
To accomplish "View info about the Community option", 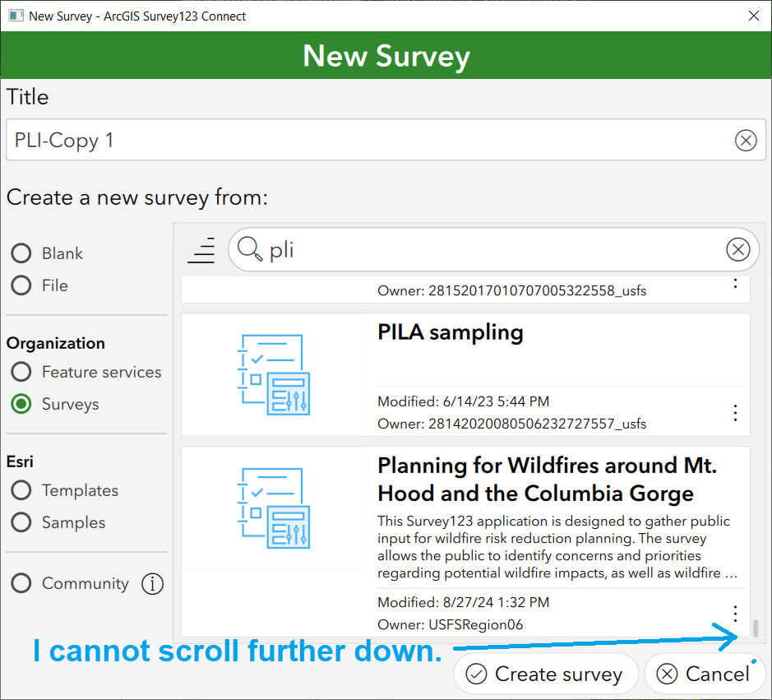I will point(152,583).
